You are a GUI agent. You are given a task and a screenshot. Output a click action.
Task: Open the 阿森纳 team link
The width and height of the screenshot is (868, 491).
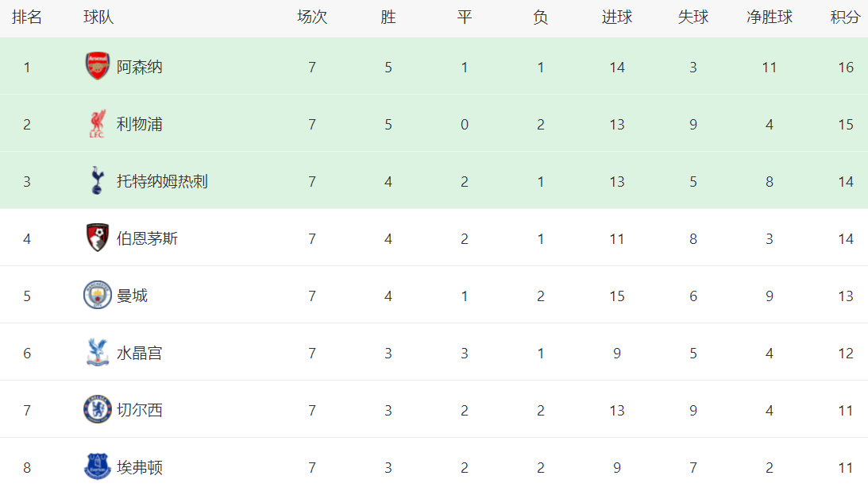tap(140, 67)
